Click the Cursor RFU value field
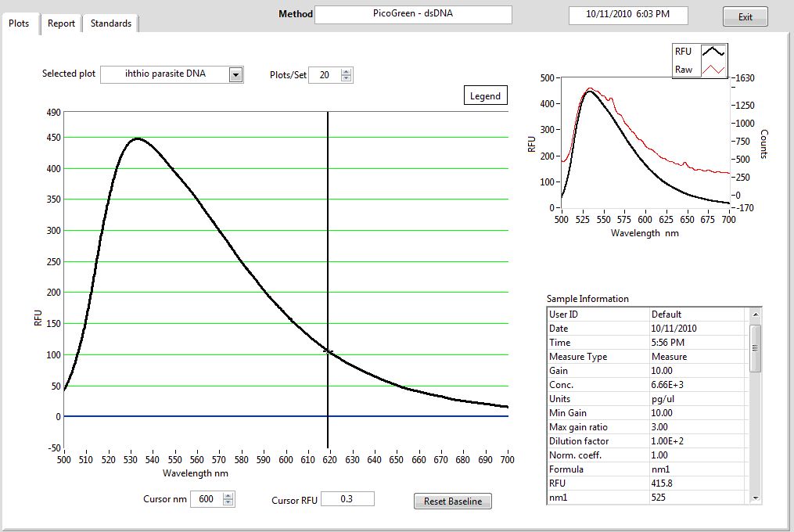This screenshot has width=794, height=532. point(347,499)
